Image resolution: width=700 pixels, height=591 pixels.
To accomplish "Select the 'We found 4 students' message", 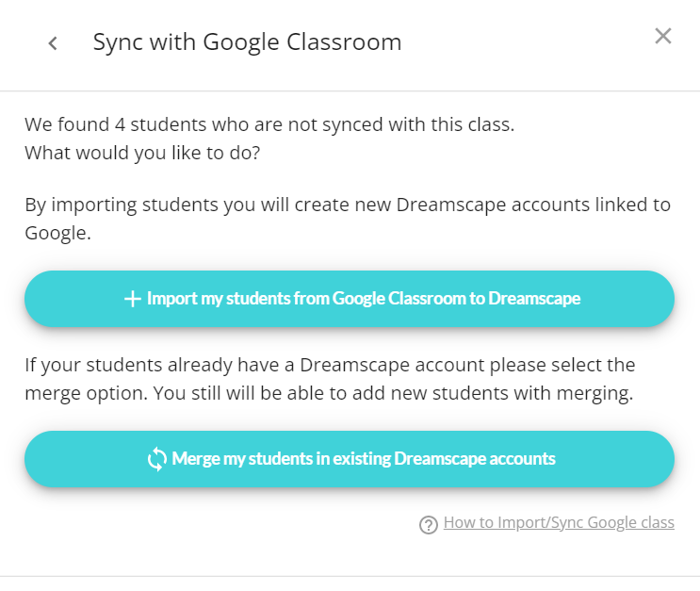I will pyautogui.click(x=269, y=124).
